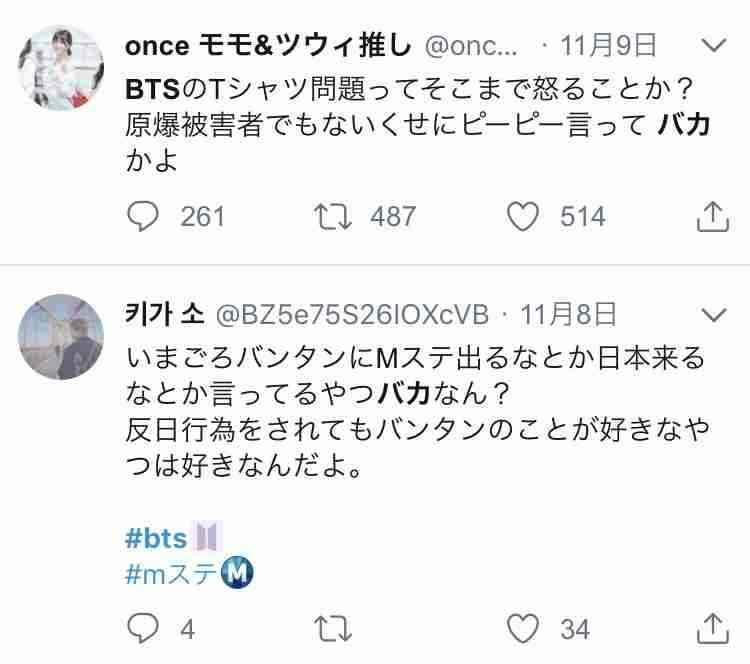Reply to the BTS T-shirt tweet
750x664 pixels.
[x=143, y=216]
